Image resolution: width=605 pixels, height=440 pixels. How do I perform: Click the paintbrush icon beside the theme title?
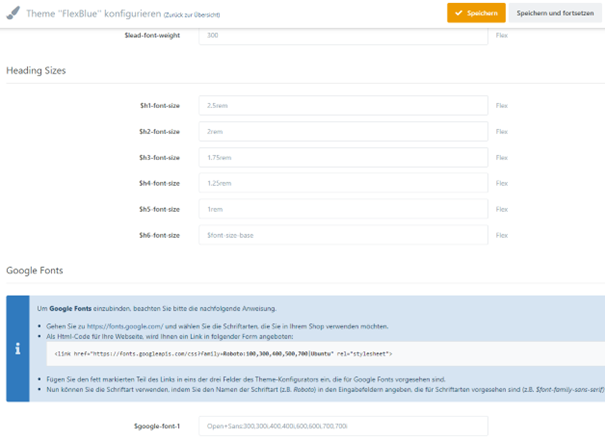[13, 14]
